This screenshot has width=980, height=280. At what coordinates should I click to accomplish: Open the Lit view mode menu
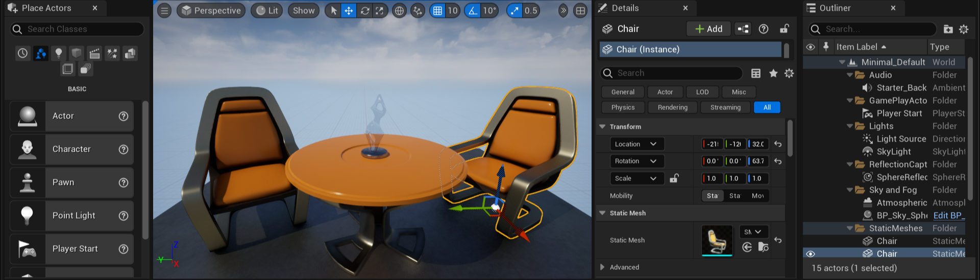[267, 11]
